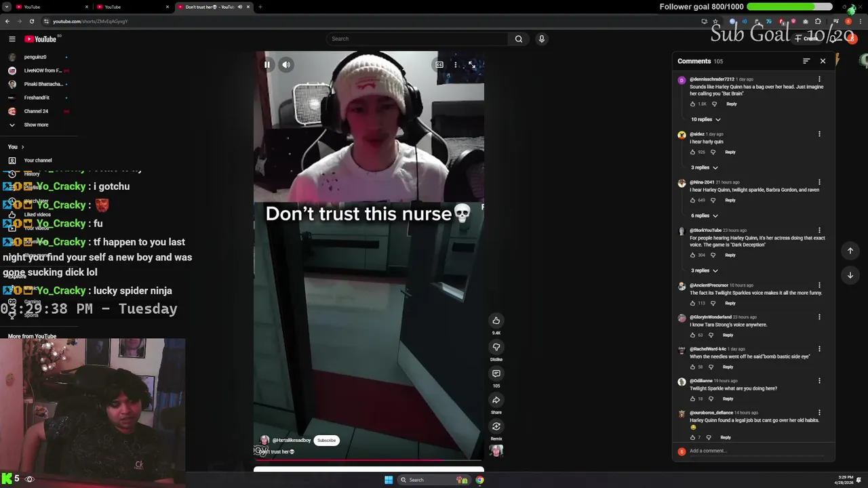The image size is (868, 488).
Task: Expand 10 replies under dennisschrader7212
Action: [x=706, y=119]
